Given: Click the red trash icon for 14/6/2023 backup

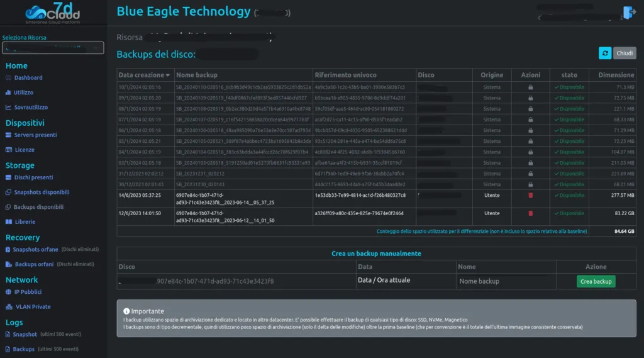Looking at the screenshot, I should [x=530, y=195].
